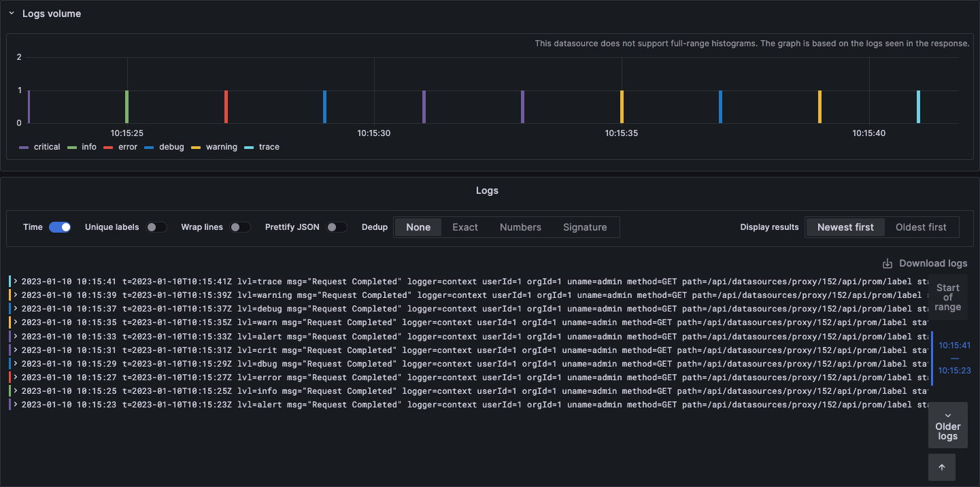Image resolution: width=980 pixels, height=487 pixels.
Task: Click the critical series legend marker
Action: (x=24, y=147)
